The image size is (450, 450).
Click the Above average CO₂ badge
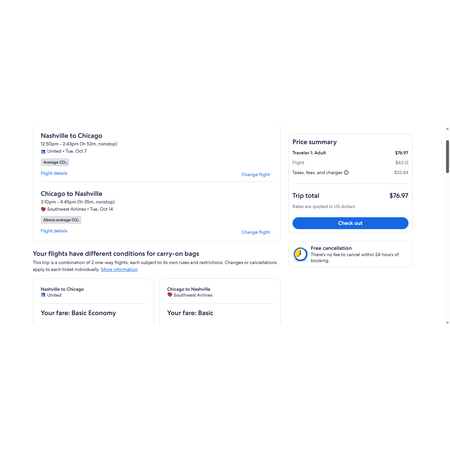[x=61, y=220]
